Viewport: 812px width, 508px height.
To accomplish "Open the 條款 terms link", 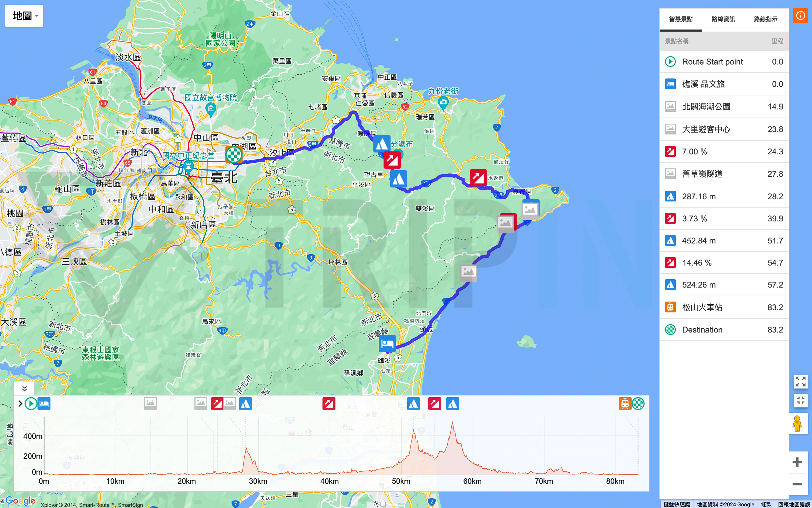I will click(766, 504).
